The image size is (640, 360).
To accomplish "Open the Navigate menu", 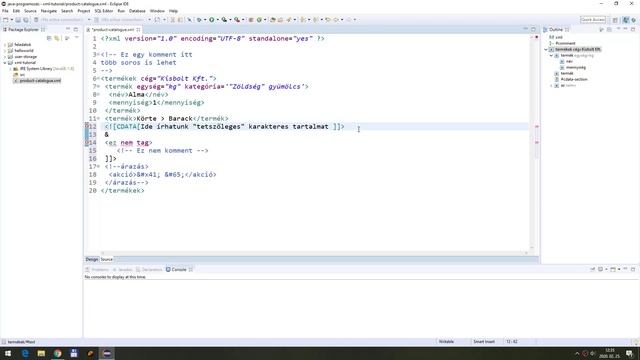I will (x=49, y=11).
